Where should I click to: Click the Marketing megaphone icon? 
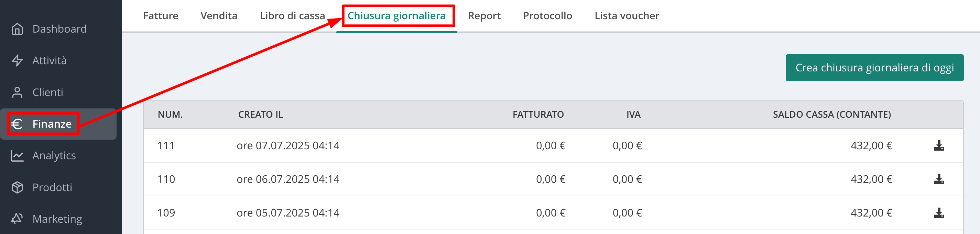(17, 219)
